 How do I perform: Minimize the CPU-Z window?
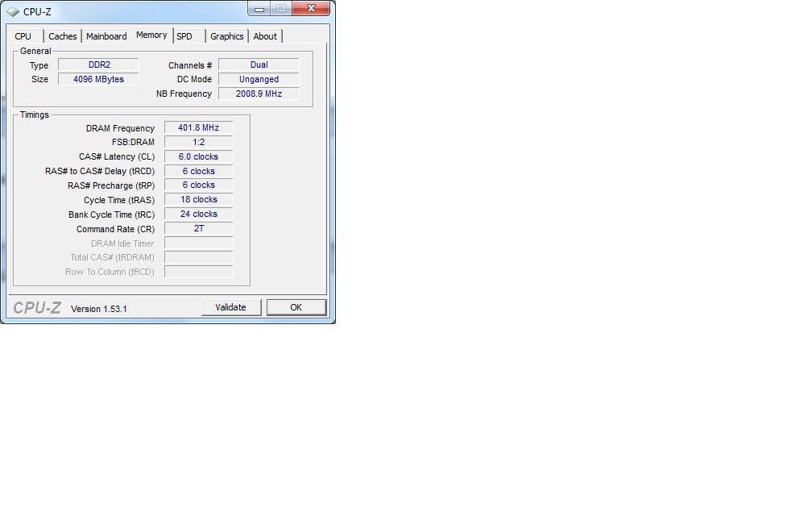(259, 8)
